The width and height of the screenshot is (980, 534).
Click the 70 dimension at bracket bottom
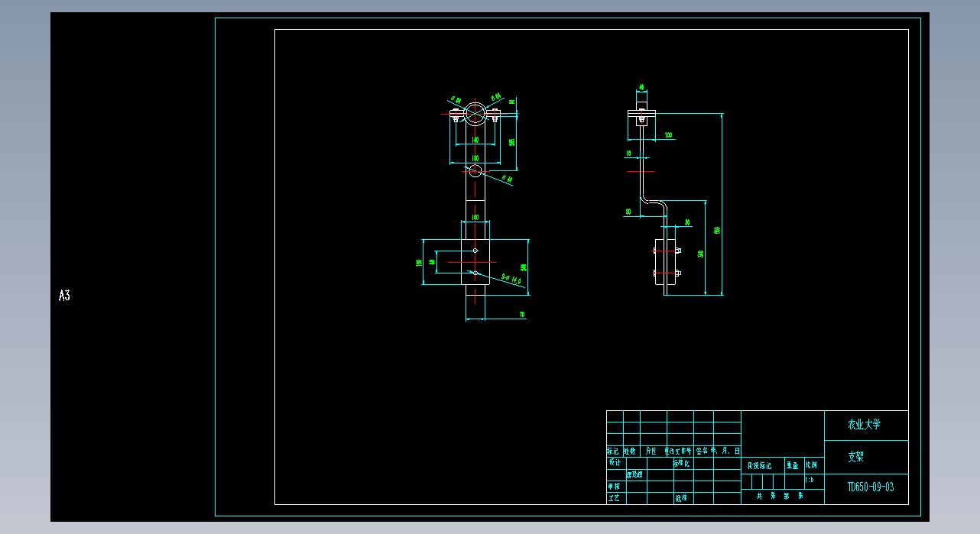coord(522,315)
